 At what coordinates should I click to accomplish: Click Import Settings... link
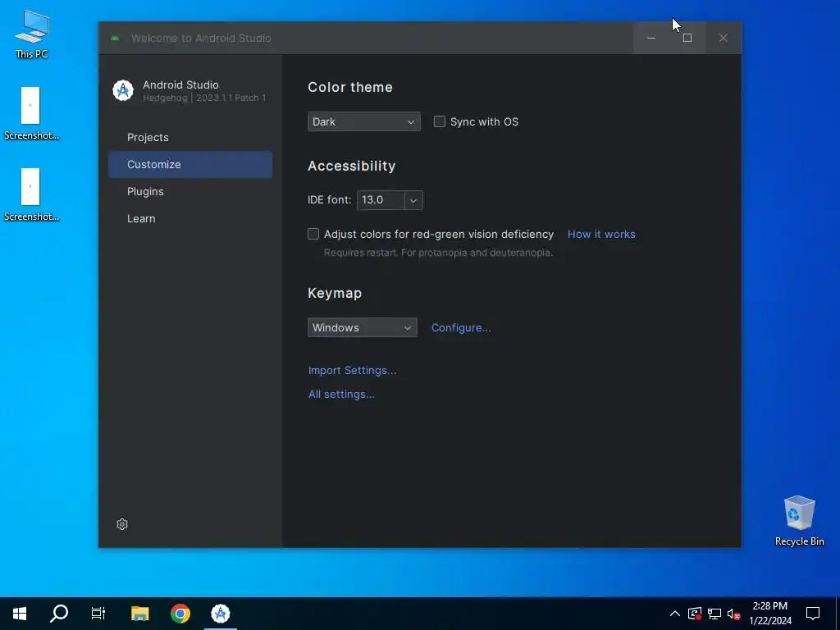pos(352,370)
